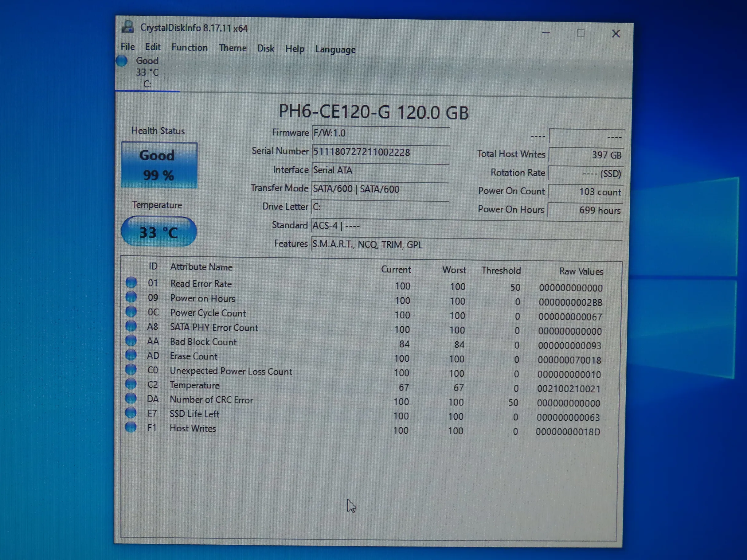Click the PH6-CE120-G 120.0 GB disk title
747x560 pixels.
373,112
